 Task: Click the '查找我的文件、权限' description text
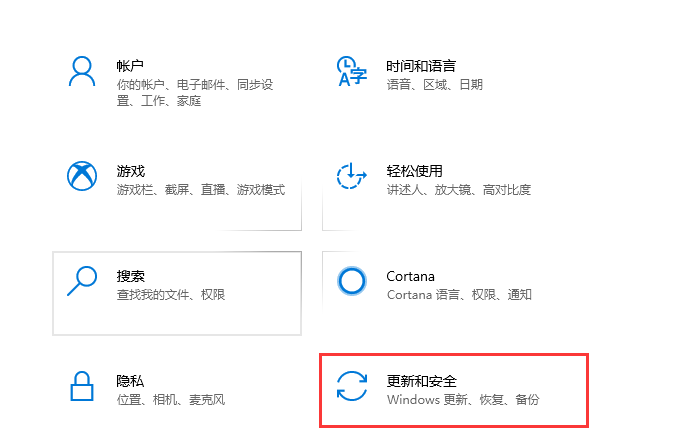click(x=171, y=295)
